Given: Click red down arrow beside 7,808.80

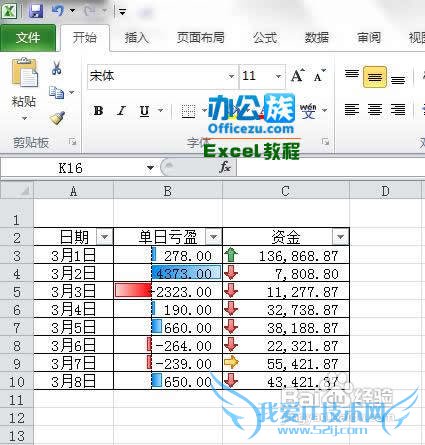Looking at the screenshot, I should tap(231, 273).
